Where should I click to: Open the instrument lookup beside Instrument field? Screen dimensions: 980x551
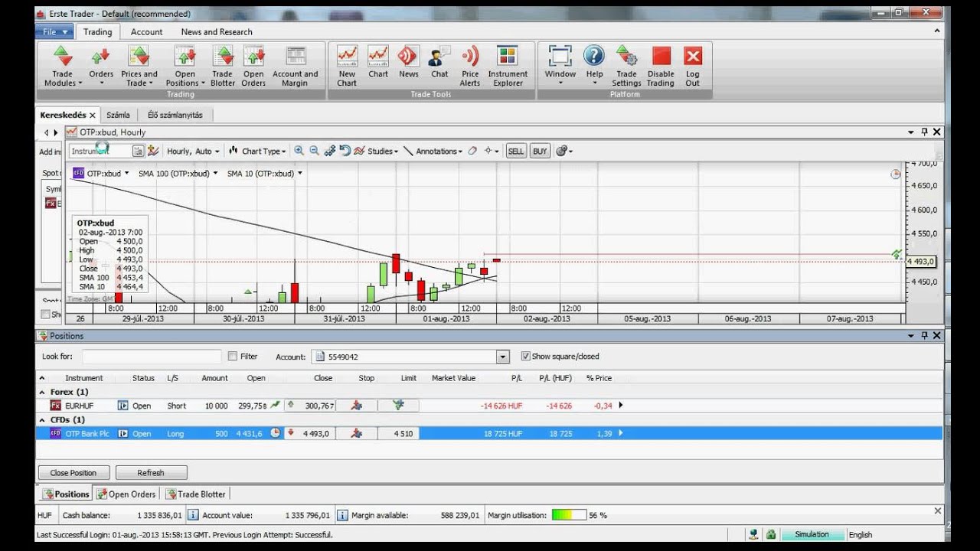138,151
